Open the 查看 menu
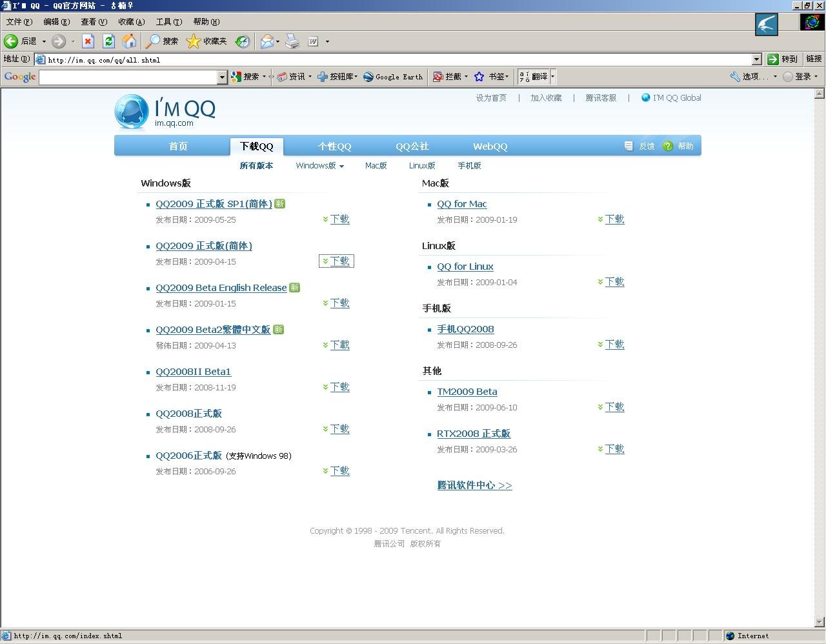 (x=93, y=21)
